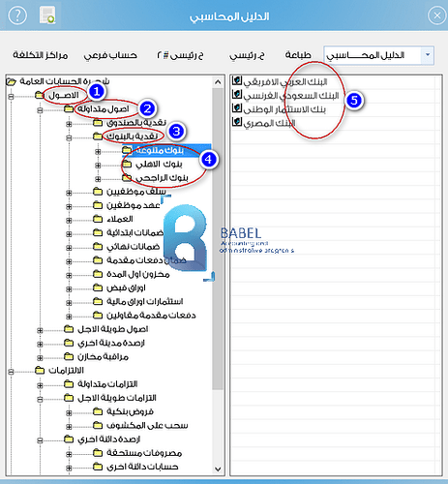Click the العملاء folder icon

pyautogui.click(x=98, y=219)
